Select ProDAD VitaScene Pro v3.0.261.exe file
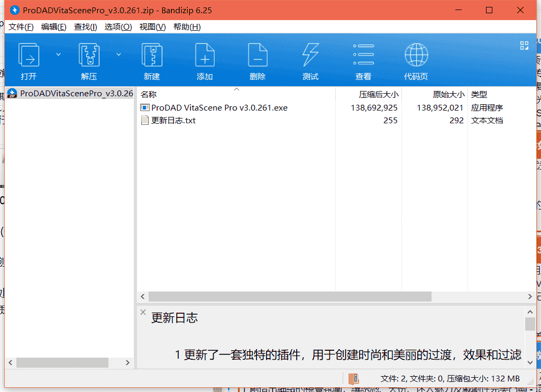 coord(219,108)
